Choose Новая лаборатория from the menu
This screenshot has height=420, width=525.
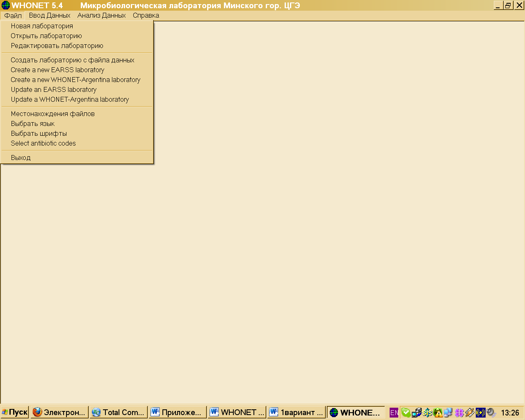pyautogui.click(x=77, y=26)
